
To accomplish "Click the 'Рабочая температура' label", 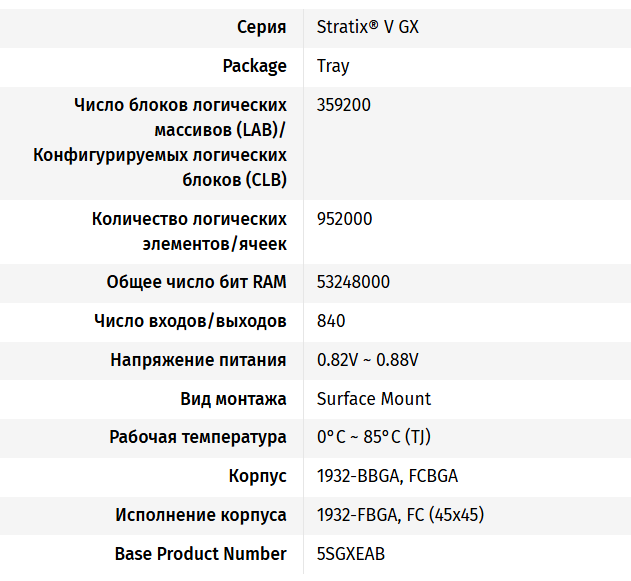I will click(198, 438).
